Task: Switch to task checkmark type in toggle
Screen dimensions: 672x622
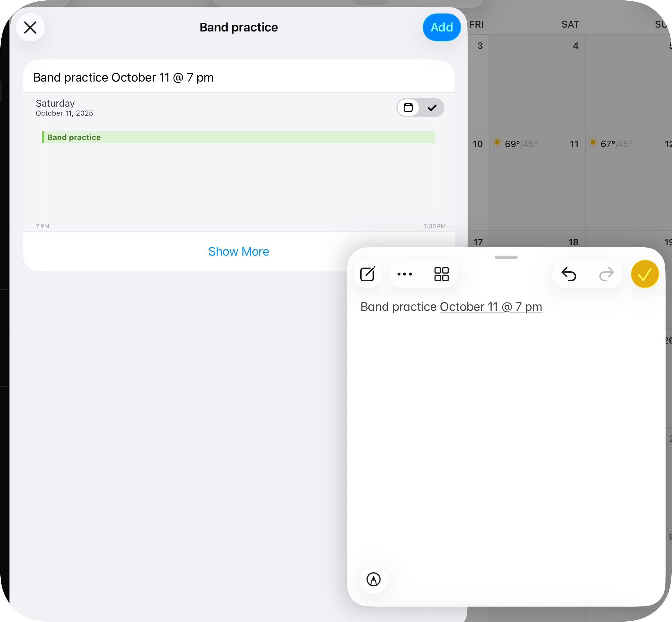Action: point(432,108)
